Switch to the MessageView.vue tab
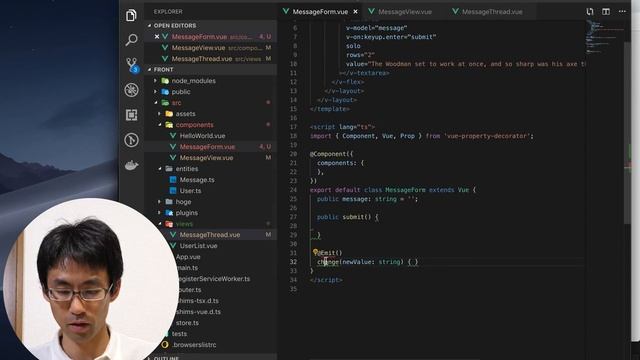The height and width of the screenshot is (360, 640). coord(400,12)
